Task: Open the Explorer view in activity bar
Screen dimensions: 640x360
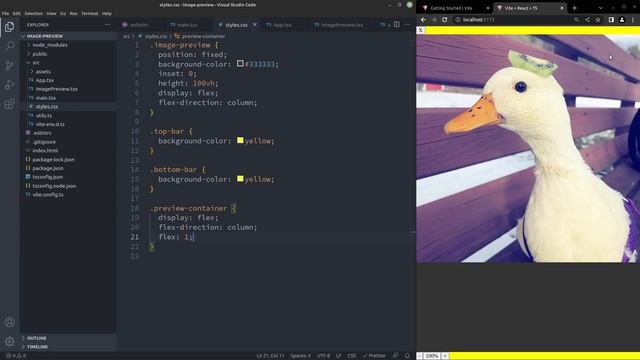Action: point(9,27)
